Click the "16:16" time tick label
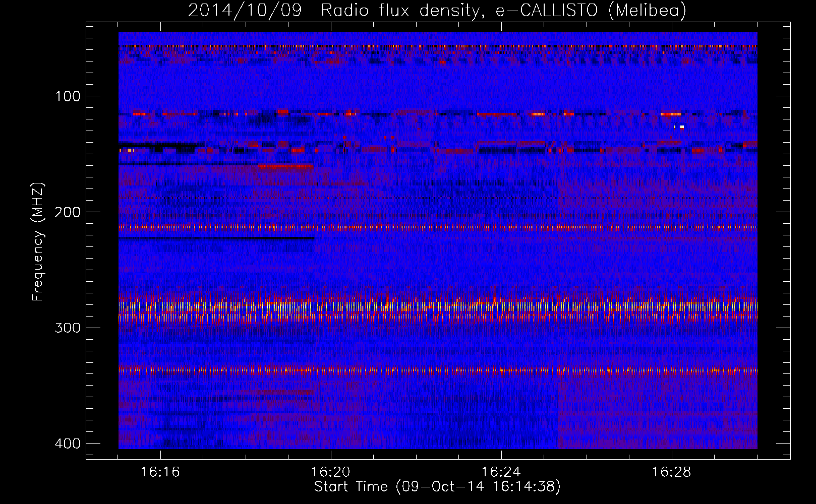816x504 pixels. point(160,472)
